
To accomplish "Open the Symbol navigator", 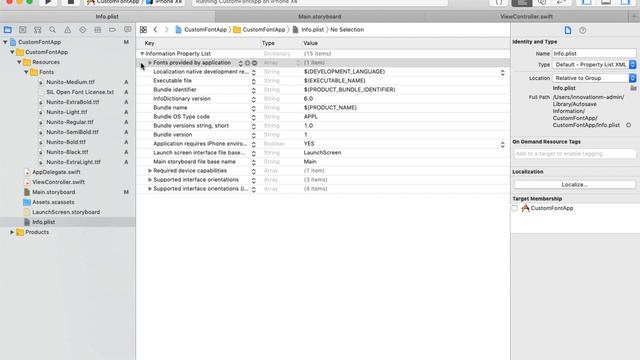I will click(x=38, y=30).
